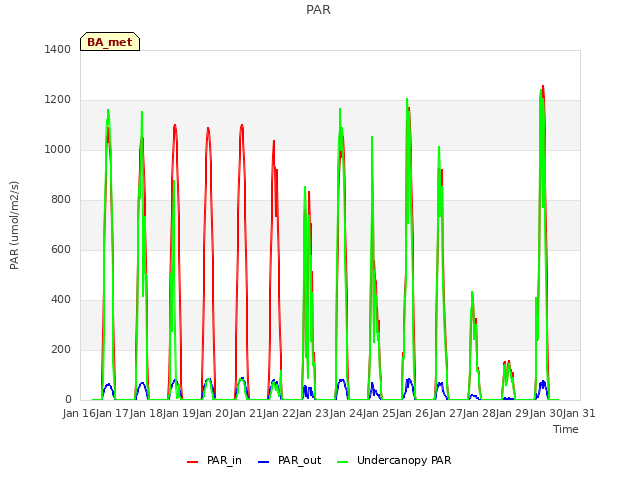Click the Jan 16 x-axis tick label
Screen dimensions: 640x480
(x=79, y=413)
